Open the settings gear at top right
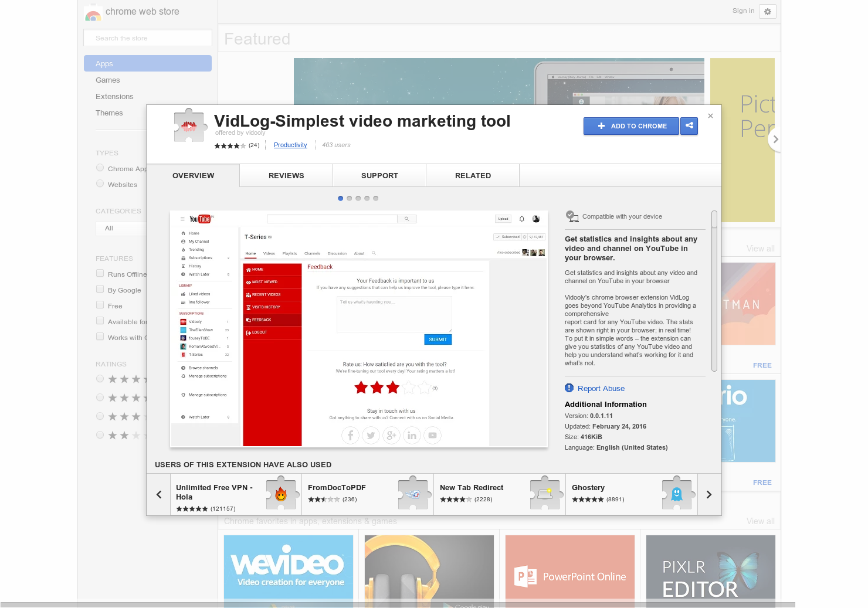Viewport: 868px width, 608px height. (767, 11)
